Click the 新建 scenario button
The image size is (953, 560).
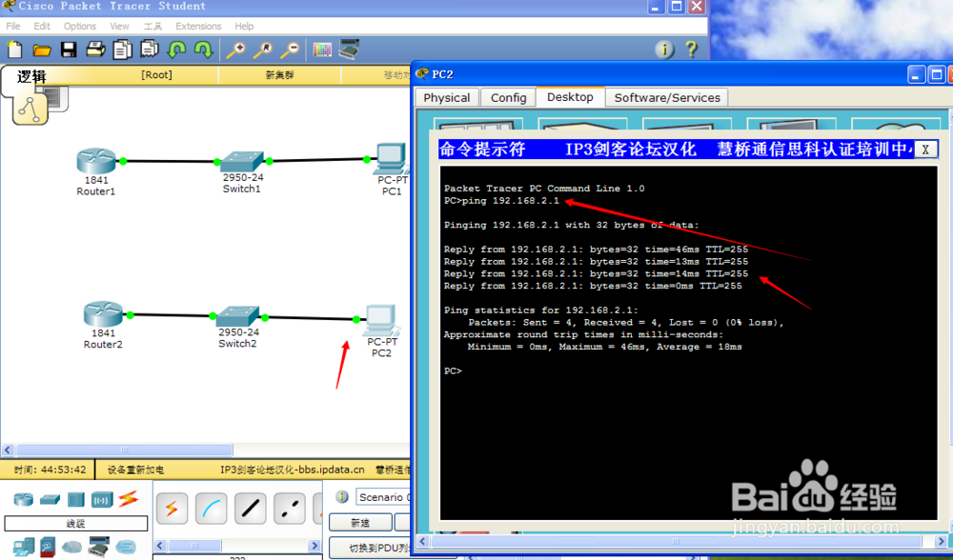[360, 522]
